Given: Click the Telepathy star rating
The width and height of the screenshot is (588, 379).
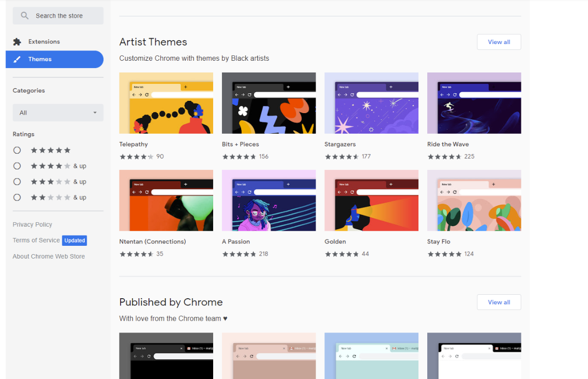Looking at the screenshot, I should coord(137,157).
